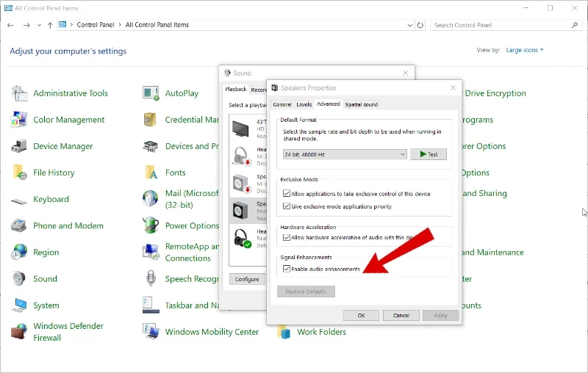Image resolution: width=588 pixels, height=373 pixels.
Task: Open the Device Manager icon
Action: 19,146
